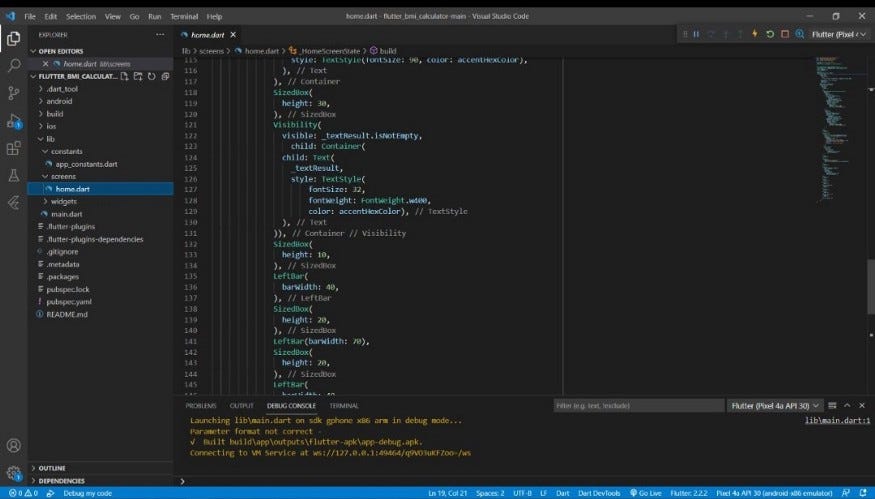The width and height of the screenshot is (875, 499).
Task: Collapse the constants folder
Action: [66, 151]
